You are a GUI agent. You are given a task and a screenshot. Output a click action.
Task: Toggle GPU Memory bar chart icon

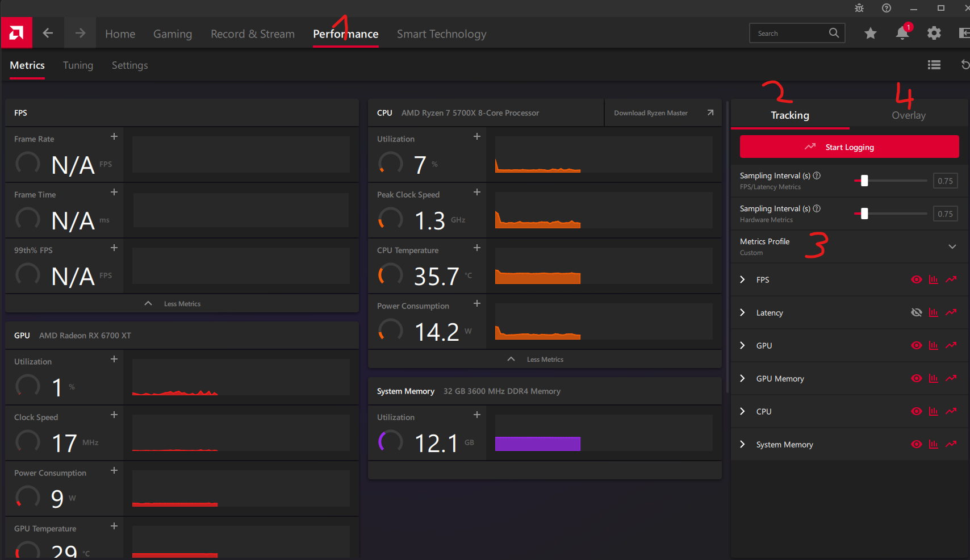point(933,378)
